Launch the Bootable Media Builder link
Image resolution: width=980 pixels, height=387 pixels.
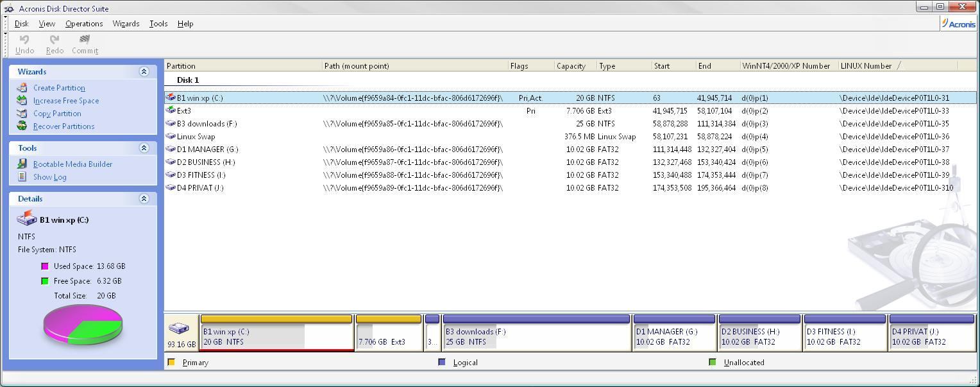tap(72, 164)
